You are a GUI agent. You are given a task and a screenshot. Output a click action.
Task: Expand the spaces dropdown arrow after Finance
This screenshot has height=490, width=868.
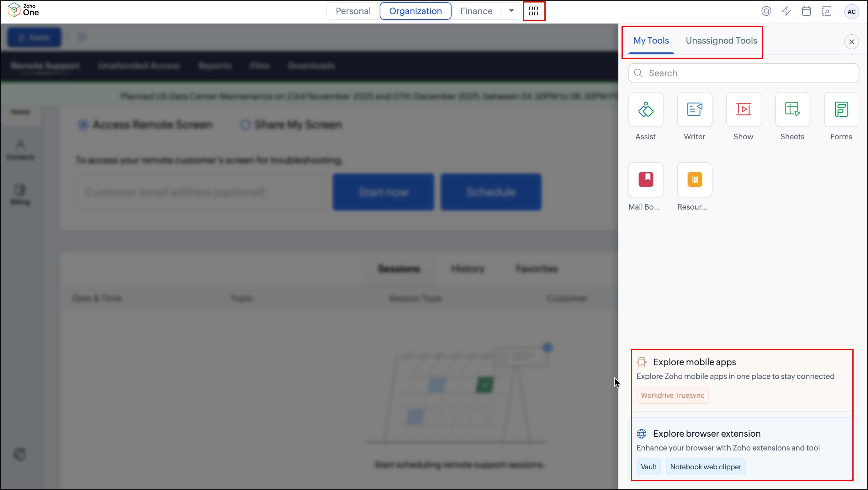click(511, 11)
